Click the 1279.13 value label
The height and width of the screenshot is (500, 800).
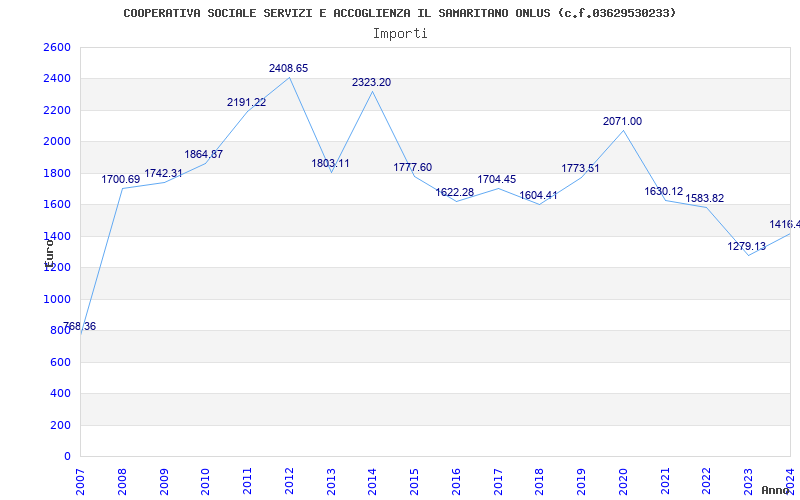tap(746, 246)
